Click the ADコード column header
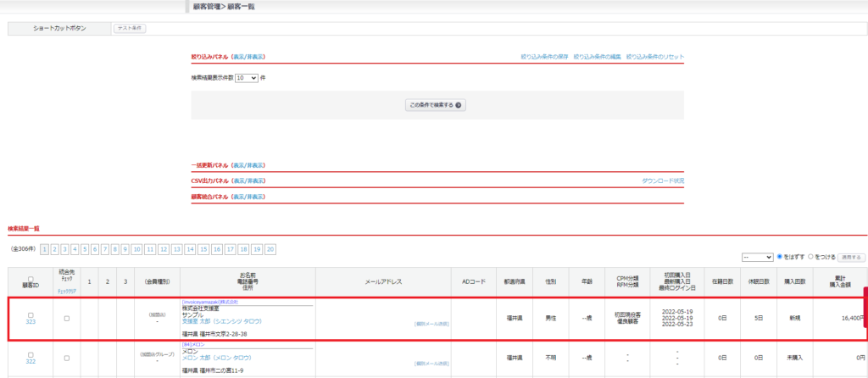The image size is (868, 378). point(473,281)
